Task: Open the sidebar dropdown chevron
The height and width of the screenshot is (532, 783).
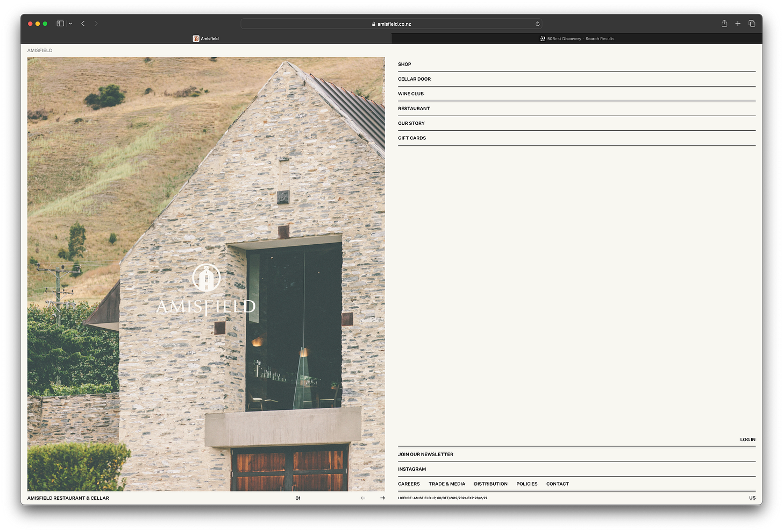Action: [70, 24]
